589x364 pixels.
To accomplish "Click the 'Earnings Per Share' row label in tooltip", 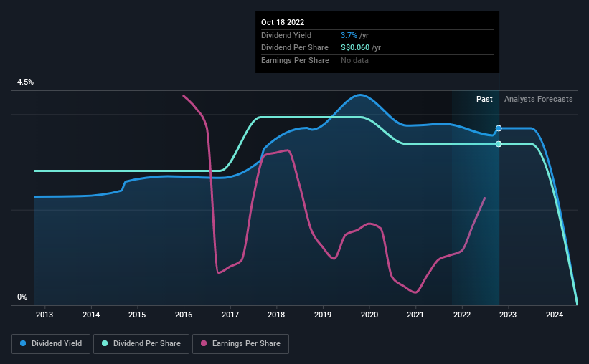I will pyautogui.click(x=296, y=60).
